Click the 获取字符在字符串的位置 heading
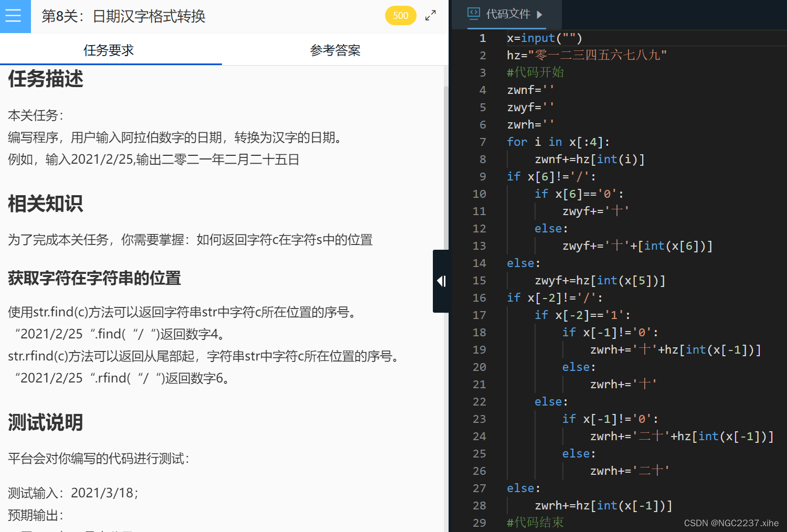This screenshot has width=787, height=532. click(94, 279)
